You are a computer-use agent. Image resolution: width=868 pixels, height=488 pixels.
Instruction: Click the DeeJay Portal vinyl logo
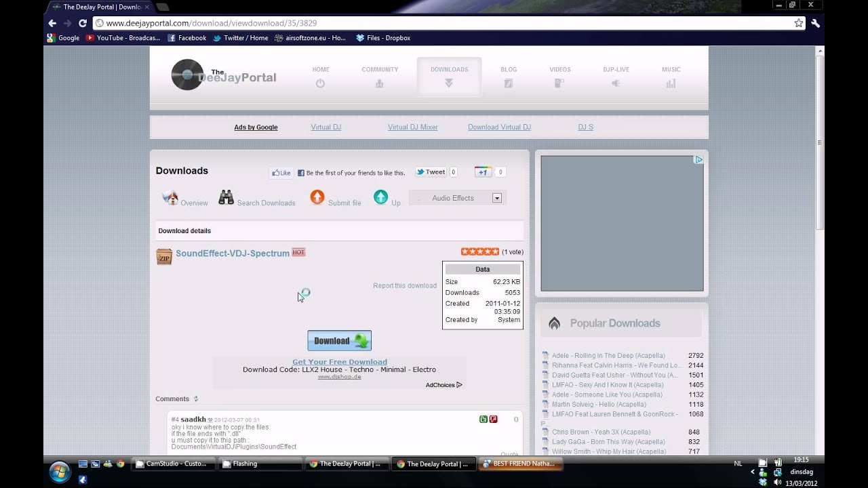coord(187,75)
